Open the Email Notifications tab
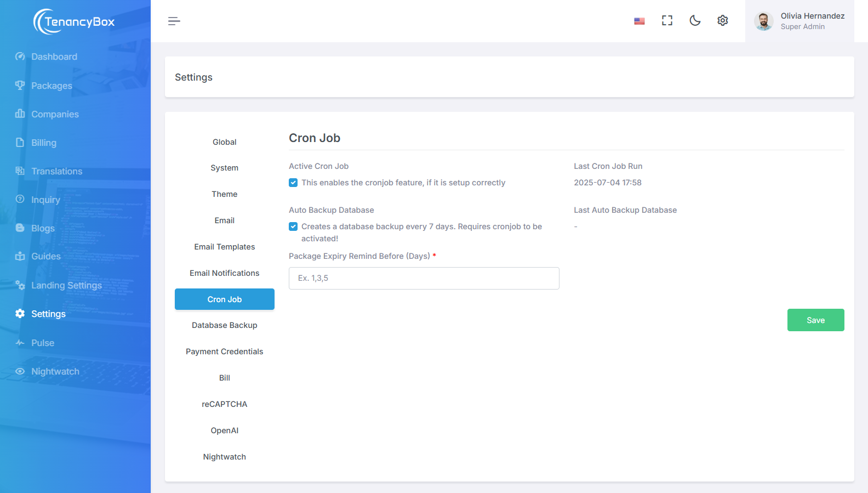 point(225,273)
